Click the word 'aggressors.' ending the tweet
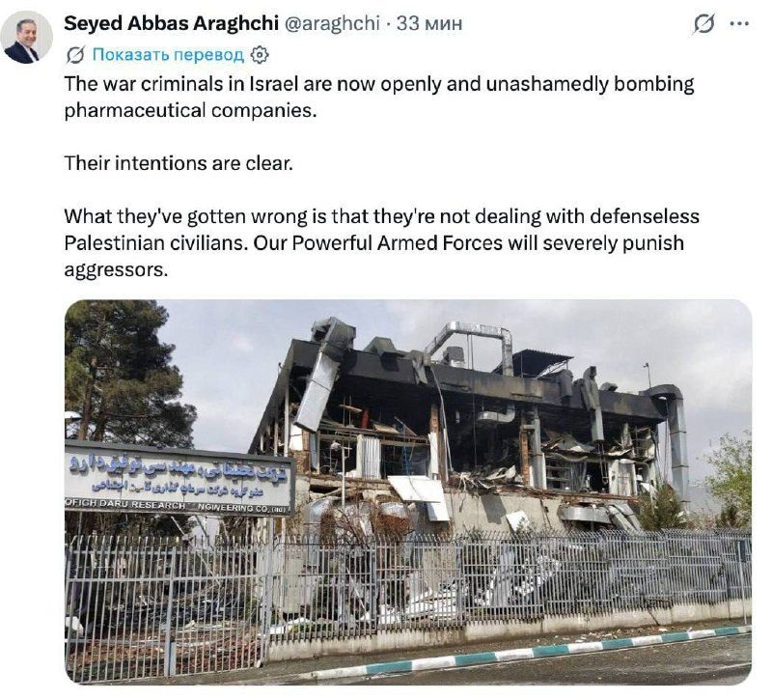Image resolution: width=772 pixels, height=700 pixels. click(116, 269)
